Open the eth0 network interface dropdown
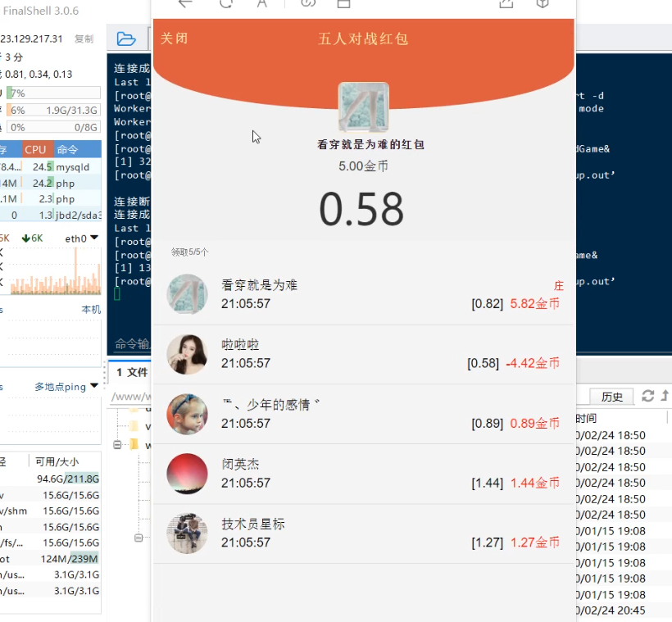Image resolution: width=672 pixels, height=622 pixels. tap(82, 238)
